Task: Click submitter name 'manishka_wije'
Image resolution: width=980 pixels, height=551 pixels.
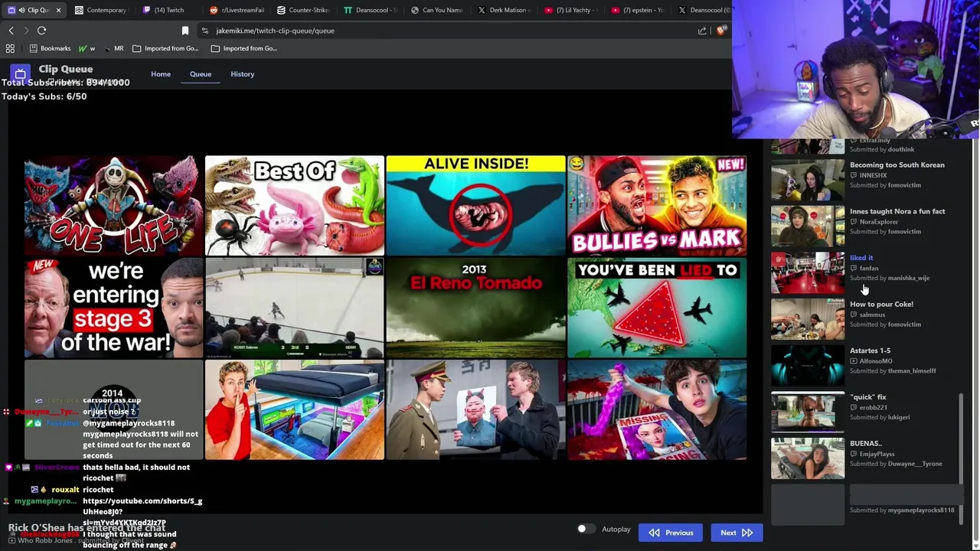Action: [909, 279]
